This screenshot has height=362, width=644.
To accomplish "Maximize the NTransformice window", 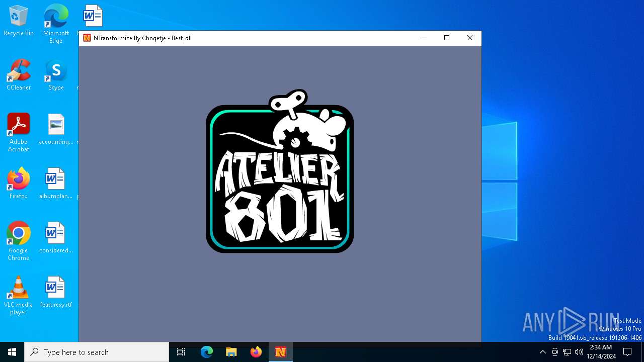I will tap(447, 38).
